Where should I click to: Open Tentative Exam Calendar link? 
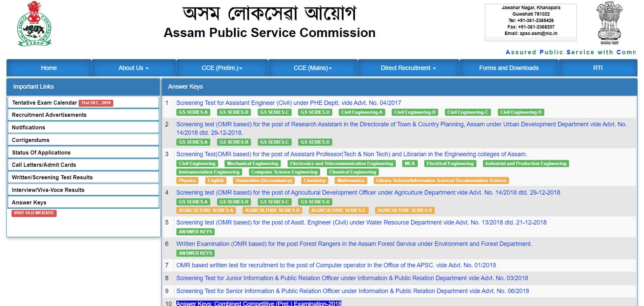click(44, 103)
